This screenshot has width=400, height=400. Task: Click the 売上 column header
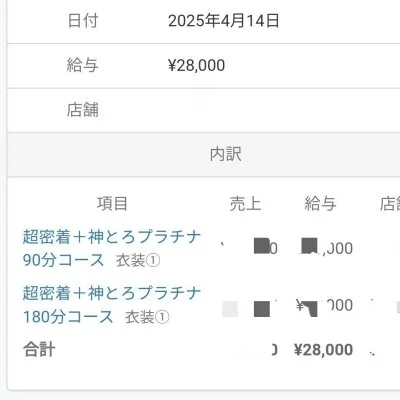click(x=245, y=204)
